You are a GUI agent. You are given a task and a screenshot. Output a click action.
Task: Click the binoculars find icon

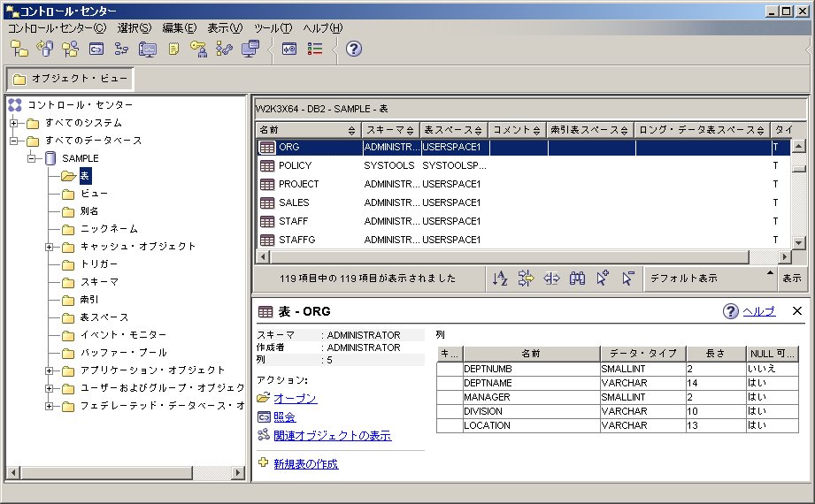click(x=577, y=279)
